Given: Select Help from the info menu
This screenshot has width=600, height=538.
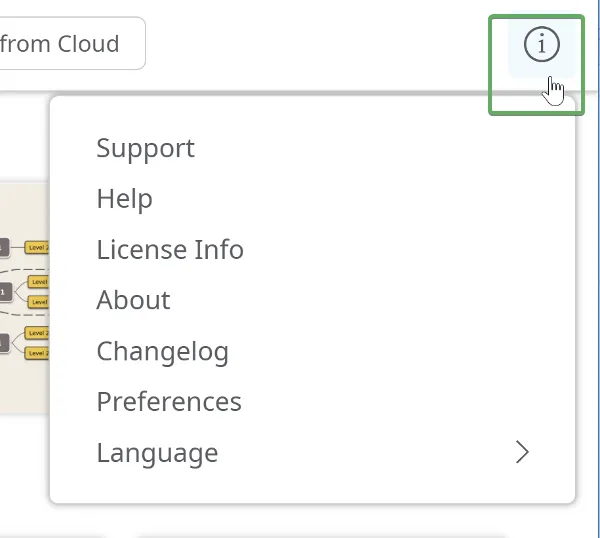Looking at the screenshot, I should point(124,199).
